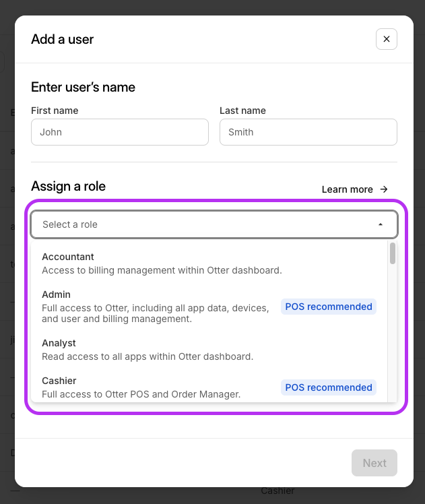Click the role list scrollbar thumb
425x504 pixels.
393,253
